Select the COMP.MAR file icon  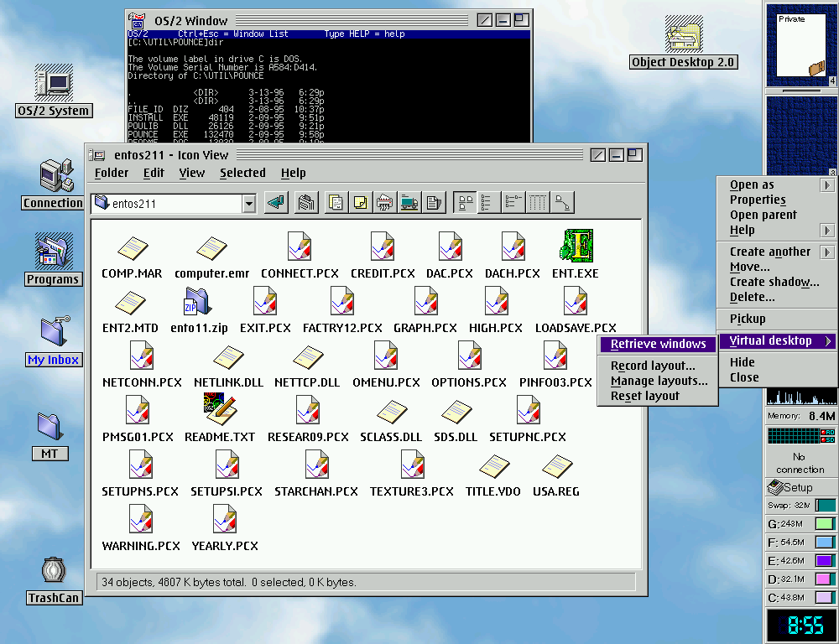click(133, 248)
